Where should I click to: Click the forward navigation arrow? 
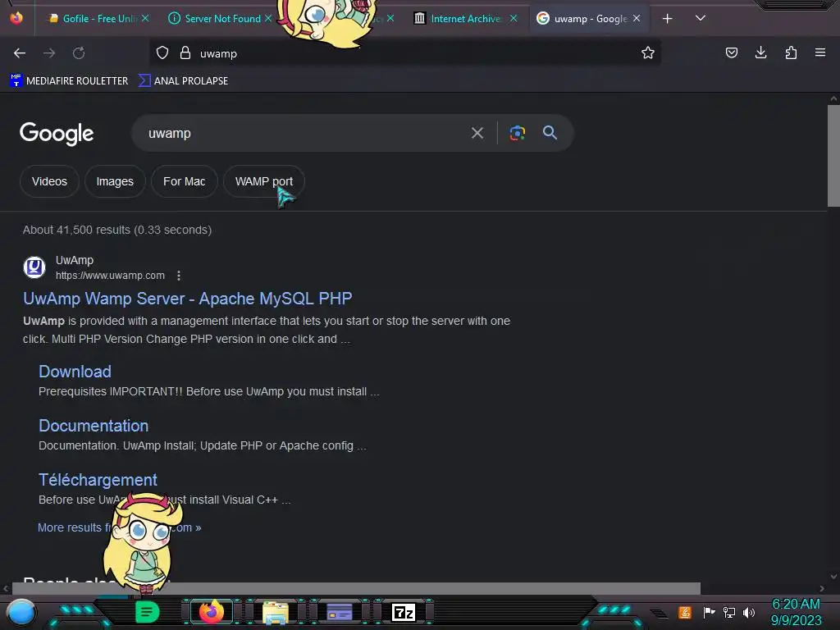click(49, 53)
